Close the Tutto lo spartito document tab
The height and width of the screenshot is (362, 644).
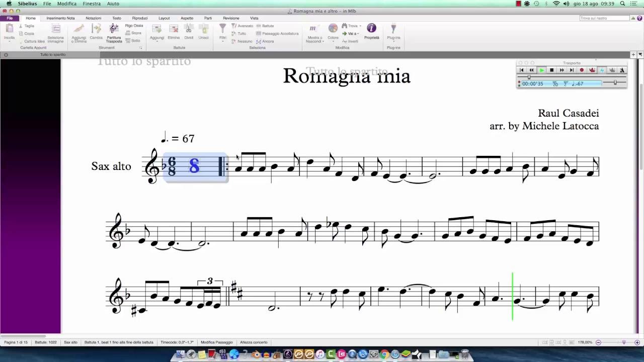coord(6,55)
